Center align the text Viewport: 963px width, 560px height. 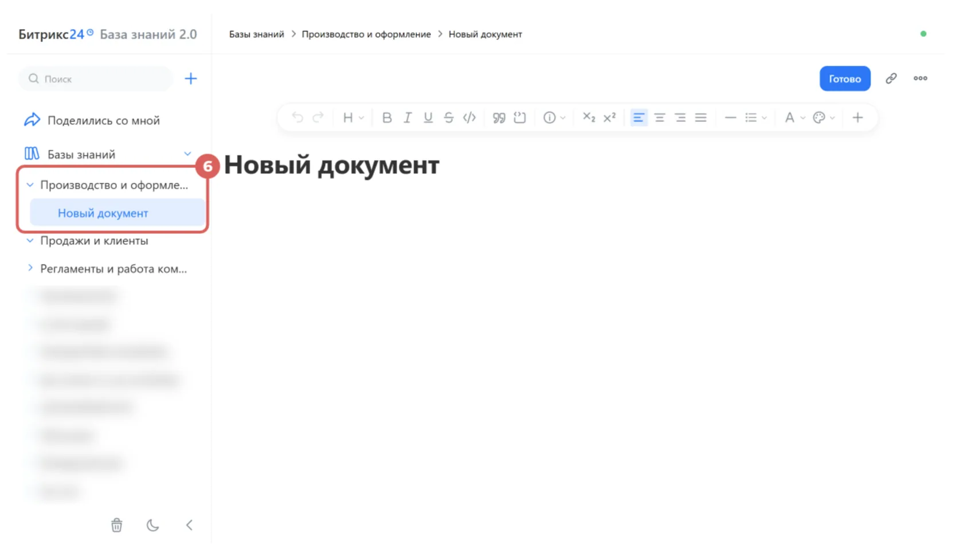point(660,118)
